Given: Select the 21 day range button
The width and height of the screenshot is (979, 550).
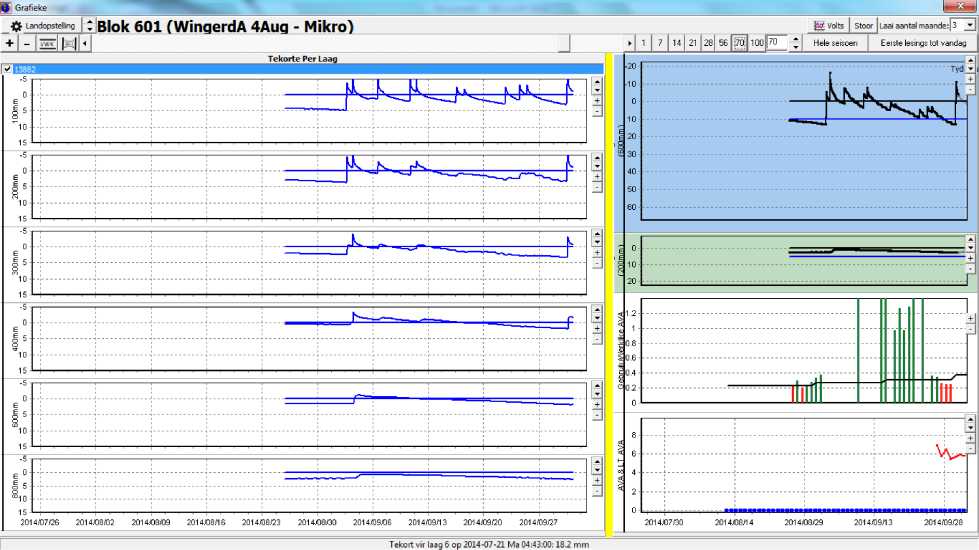Looking at the screenshot, I should (x=692, y=43).
